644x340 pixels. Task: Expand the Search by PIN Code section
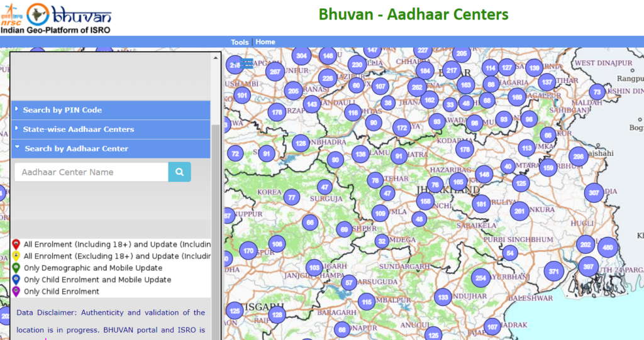[x=111, y=110]
